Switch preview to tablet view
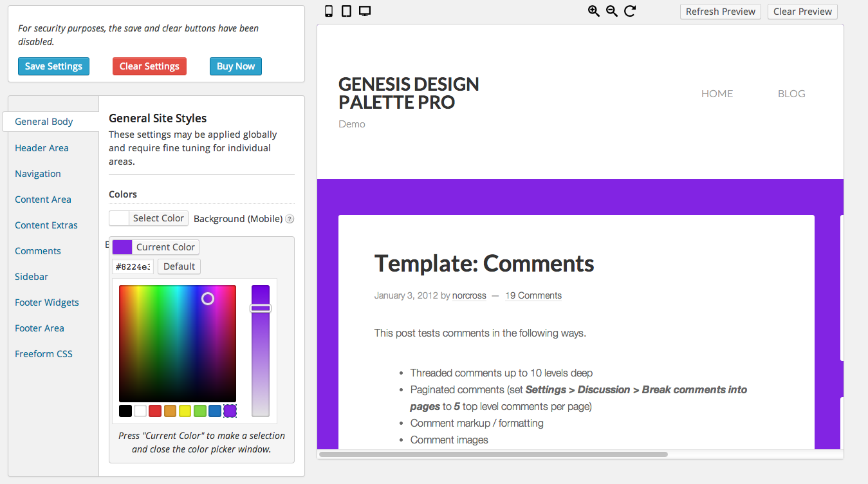Image resolution: width=868 pixels, height=484 pixels. tap(346, 11)
